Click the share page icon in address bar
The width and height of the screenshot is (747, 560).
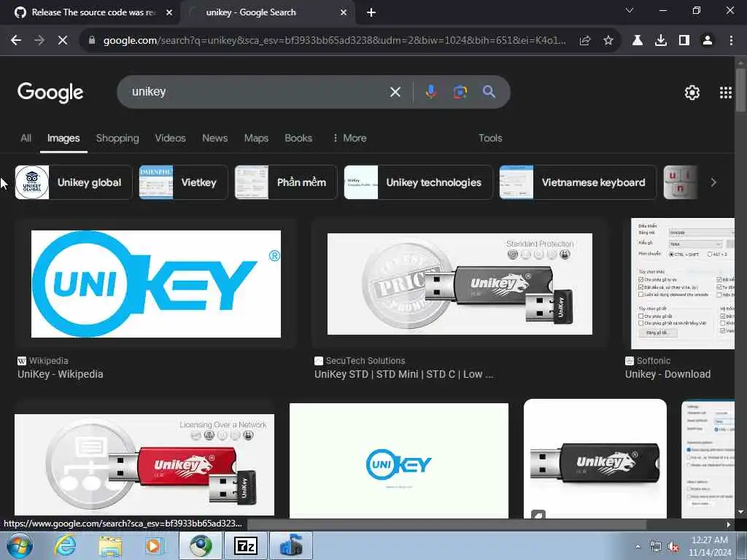pyautogui.click(x=585, y=41)
